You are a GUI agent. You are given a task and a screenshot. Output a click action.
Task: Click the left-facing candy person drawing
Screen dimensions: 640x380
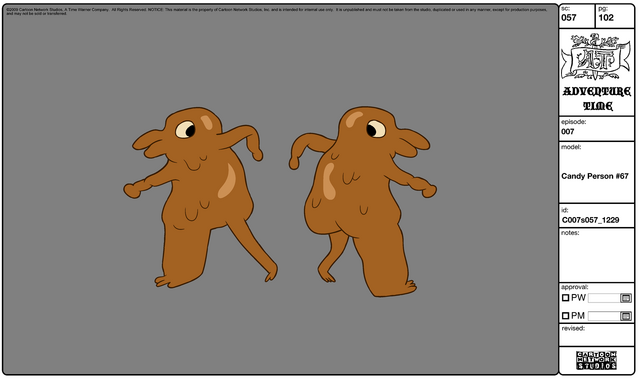click(201, 197)
